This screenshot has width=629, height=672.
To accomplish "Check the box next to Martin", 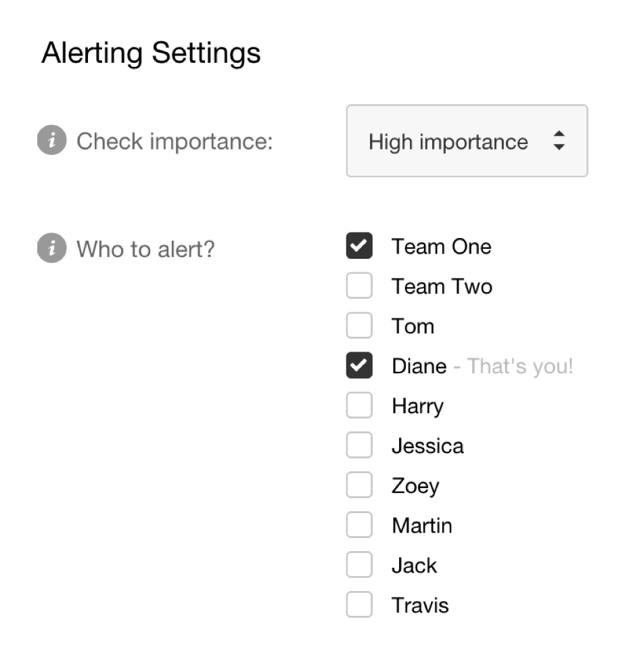I will click(359, 526).
